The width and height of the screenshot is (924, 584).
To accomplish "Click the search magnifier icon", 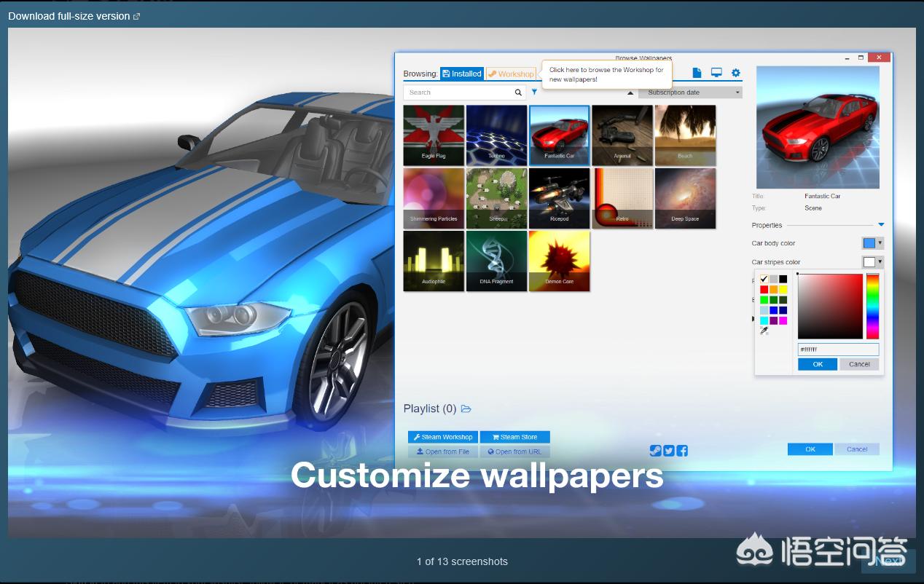I will point(518,92).
